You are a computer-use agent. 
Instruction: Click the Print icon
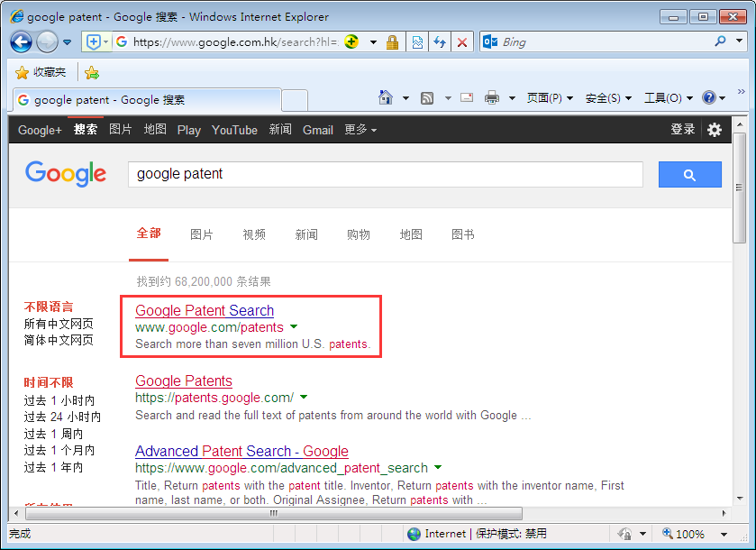(x=492, y=98)
